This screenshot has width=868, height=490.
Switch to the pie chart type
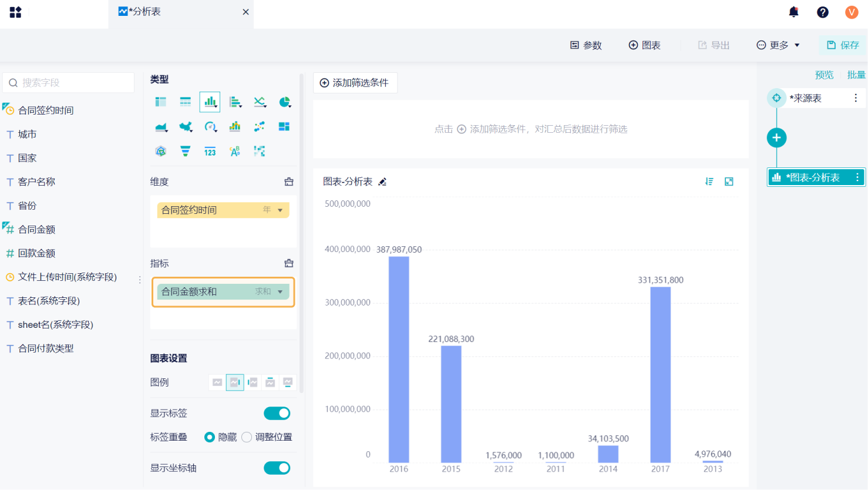click(284, 102)
